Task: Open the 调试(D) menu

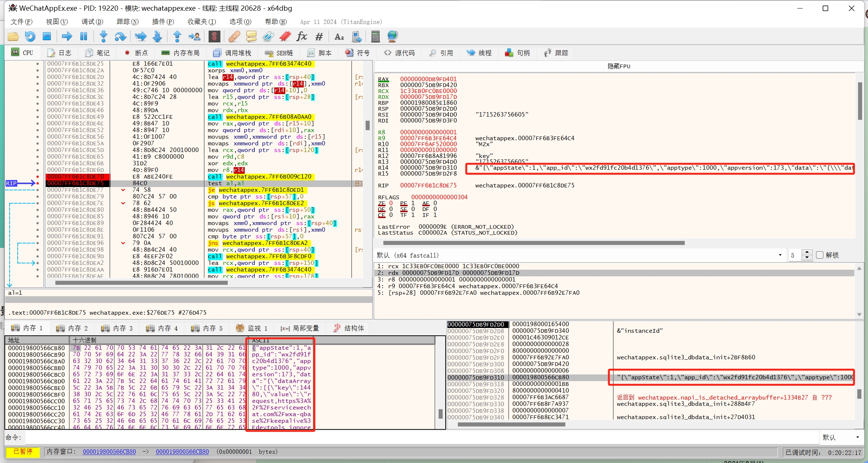Action: tap(92, 22)
